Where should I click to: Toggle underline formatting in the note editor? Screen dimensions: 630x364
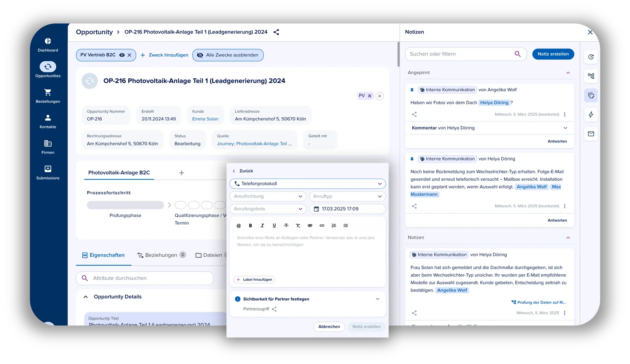pyautogui.click(x=274, y=226)
